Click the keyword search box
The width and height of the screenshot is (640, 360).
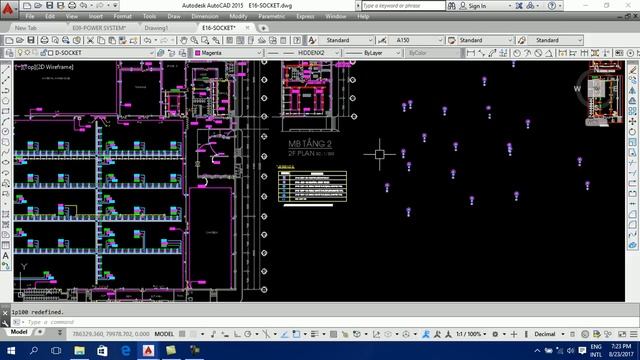point(404,6)
